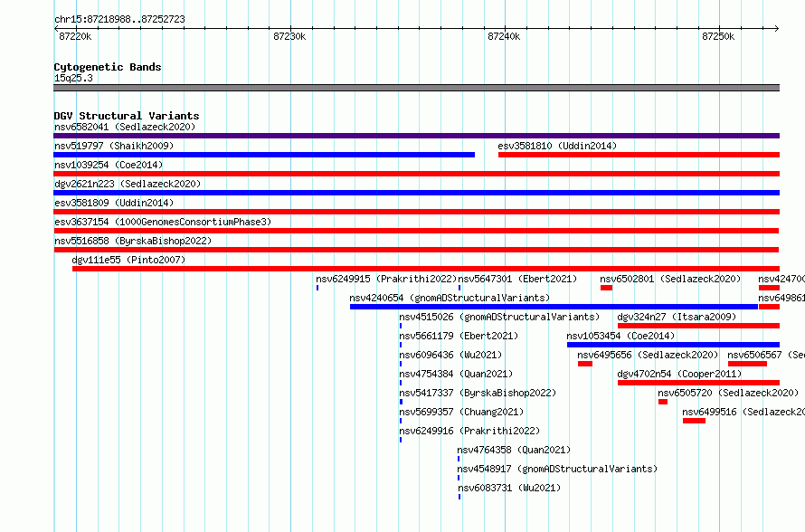Click nsv6505720 (Sedlazeck2020) label

pyautogui.click(x=728, y=393)
